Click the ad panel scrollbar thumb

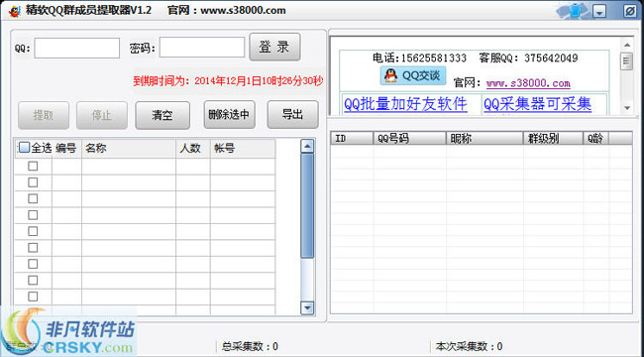click(x=627, y=61)
